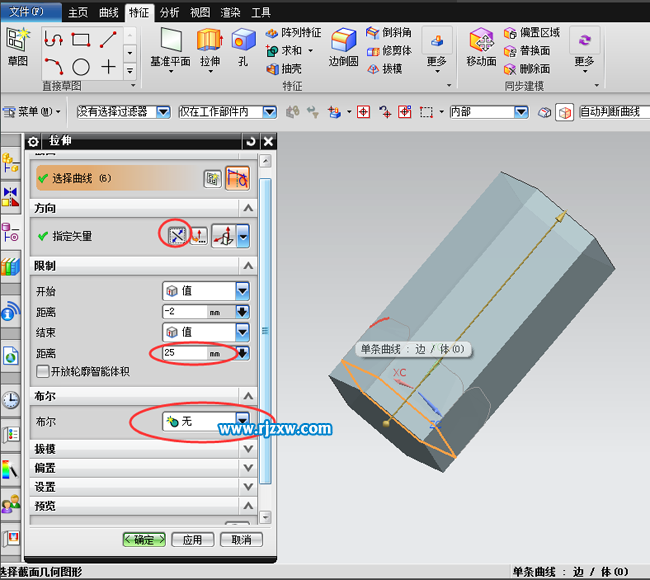Click the 取消 button
This screenshot has width=650, height=580.
(x=241, y=540)
